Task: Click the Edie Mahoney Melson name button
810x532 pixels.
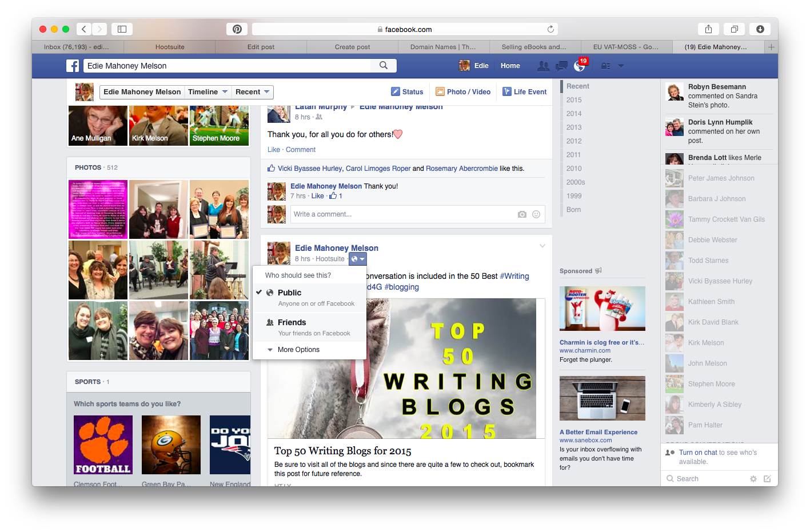Action: 142,92
